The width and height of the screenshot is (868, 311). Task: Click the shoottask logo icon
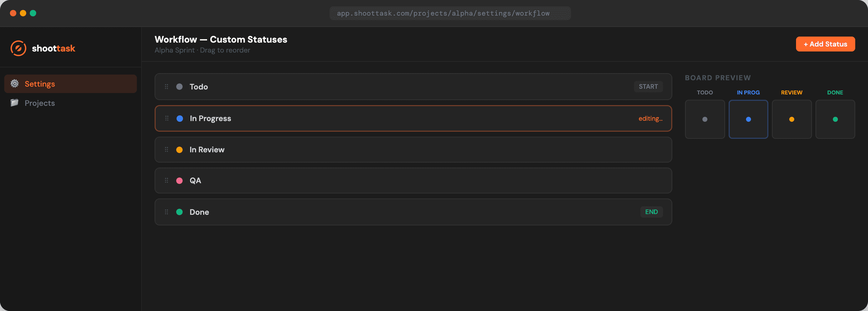click(x=18, y=48)
